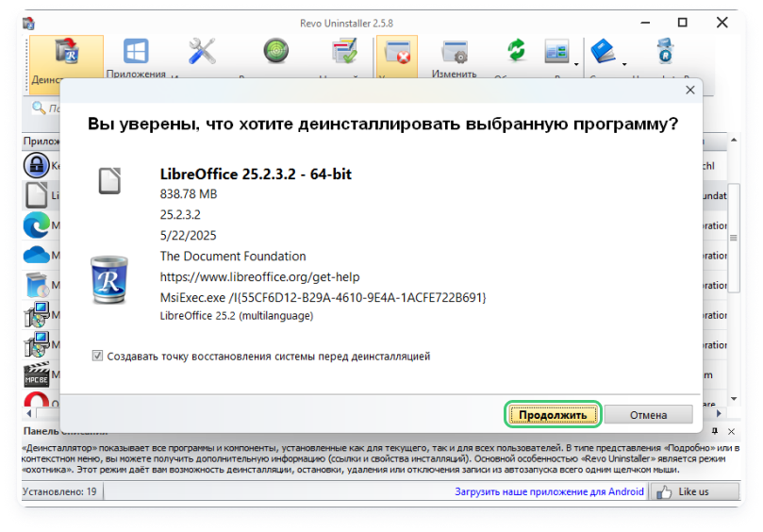This screenshot has width=763, height=532.
Task: Minimize the Revo Uninstaller window
Action: (645, 23)
